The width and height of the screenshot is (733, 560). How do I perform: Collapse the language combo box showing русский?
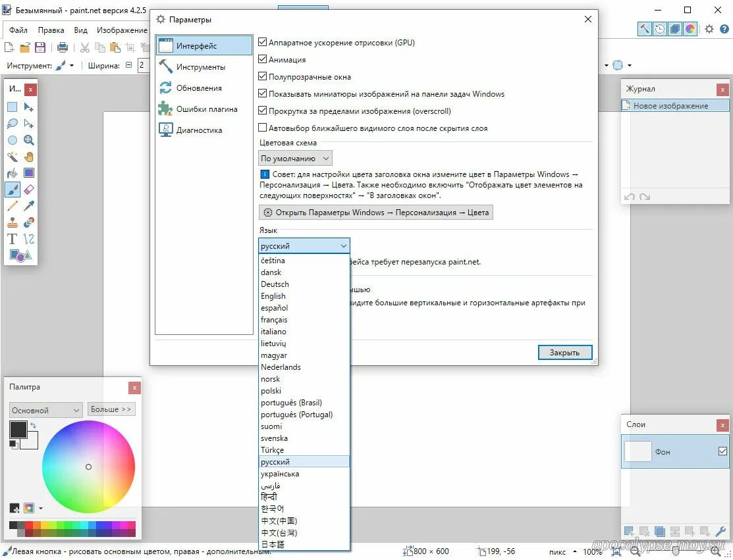(x=304, y=245)
